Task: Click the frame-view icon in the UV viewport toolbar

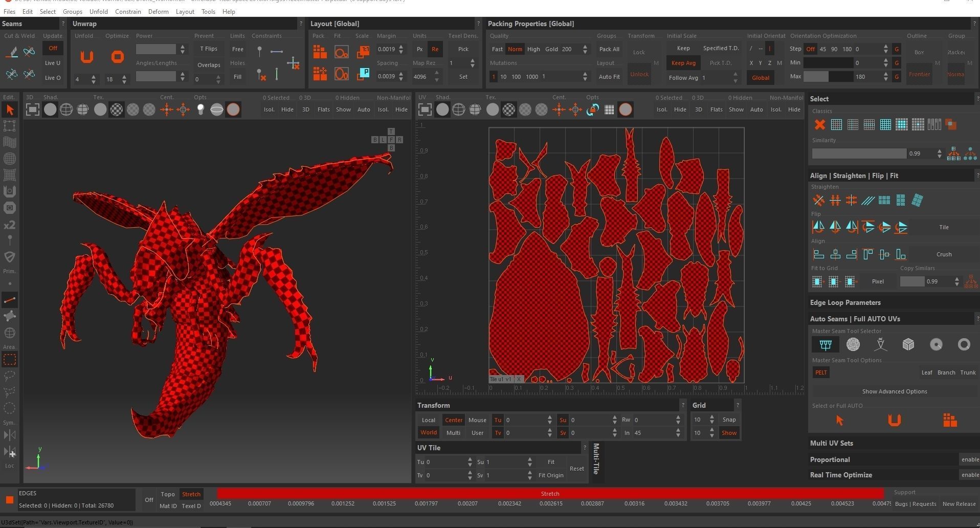Action: 425,109
